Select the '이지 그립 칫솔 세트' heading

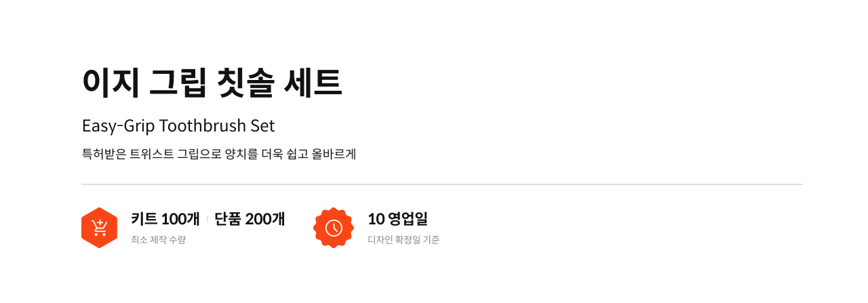tap(212, 83)
